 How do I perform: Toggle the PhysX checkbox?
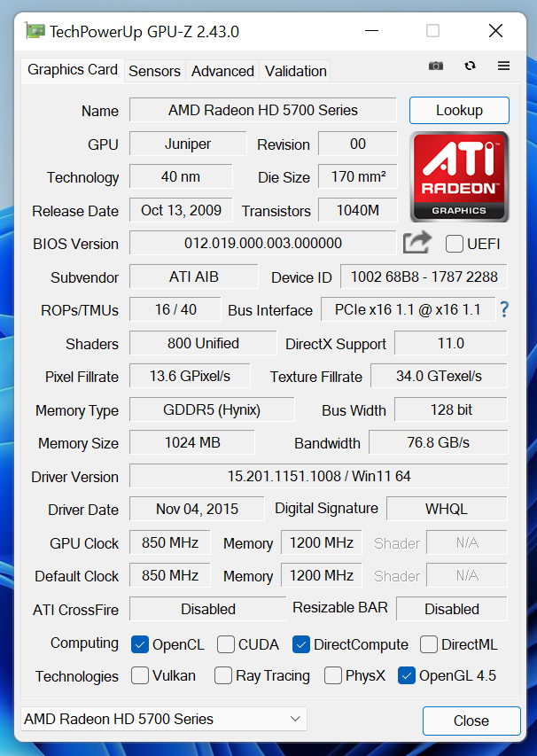pyautogui.click(x=333, y=675)
